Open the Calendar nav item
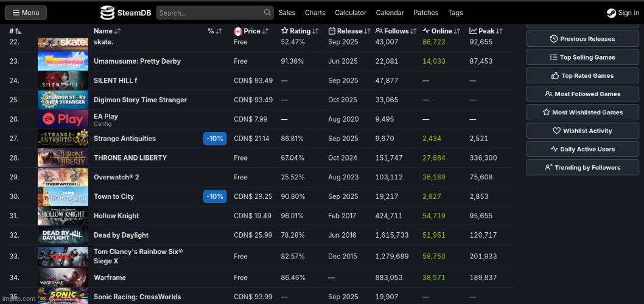644x304 pixels. [390, 13]
